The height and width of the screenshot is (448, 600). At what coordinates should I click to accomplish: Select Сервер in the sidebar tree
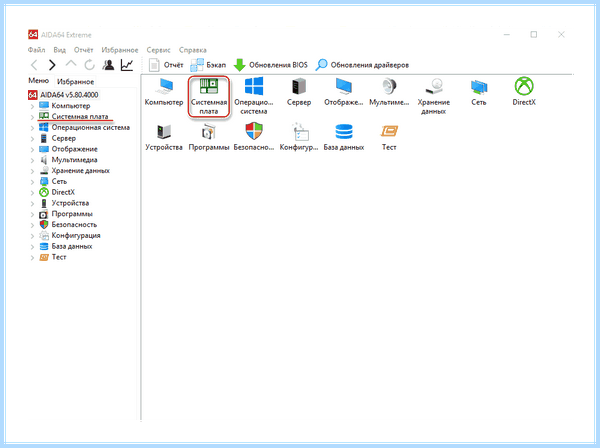57,138
